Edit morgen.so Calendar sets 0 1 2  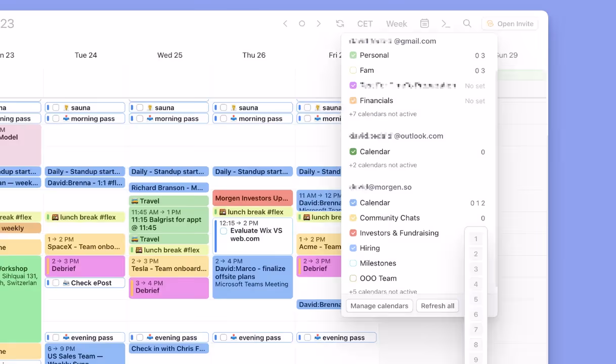point(478,203)
